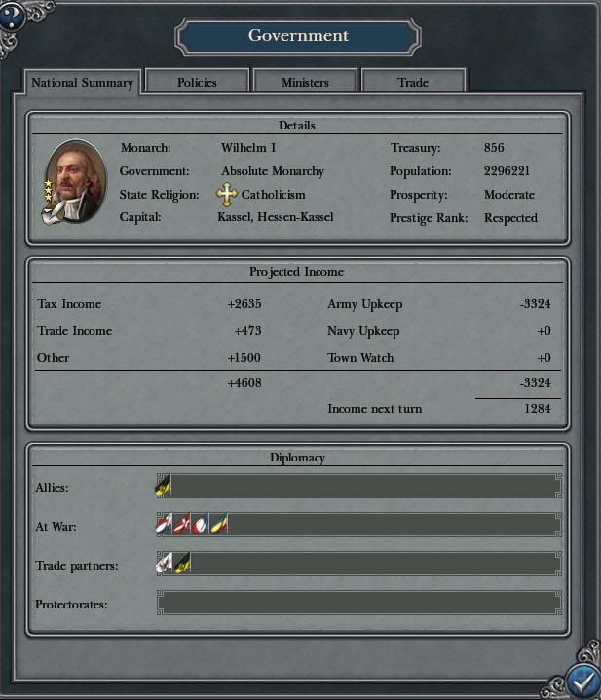Select first red-white flag in At War

pyautogui.click(x=164, y=524)
